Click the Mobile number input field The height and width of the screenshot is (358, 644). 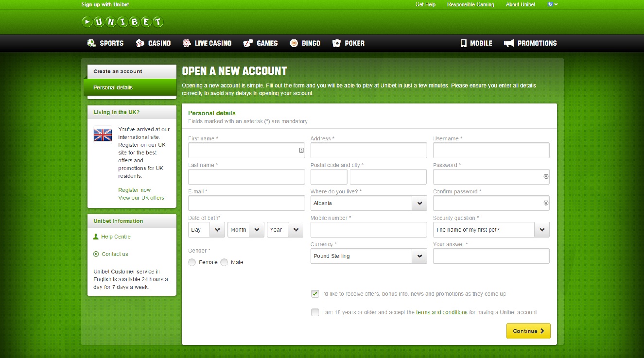[369, 230]
